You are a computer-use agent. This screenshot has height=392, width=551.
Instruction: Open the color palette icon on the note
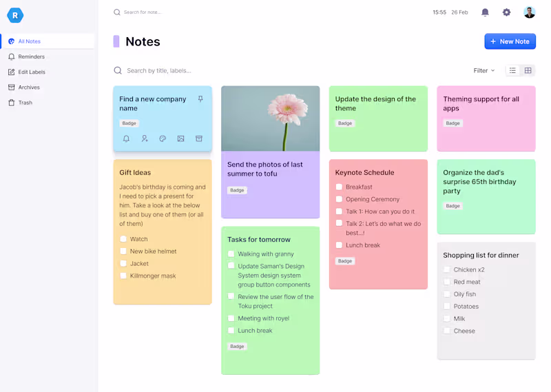pyautogui.click(x=163, y=138)
